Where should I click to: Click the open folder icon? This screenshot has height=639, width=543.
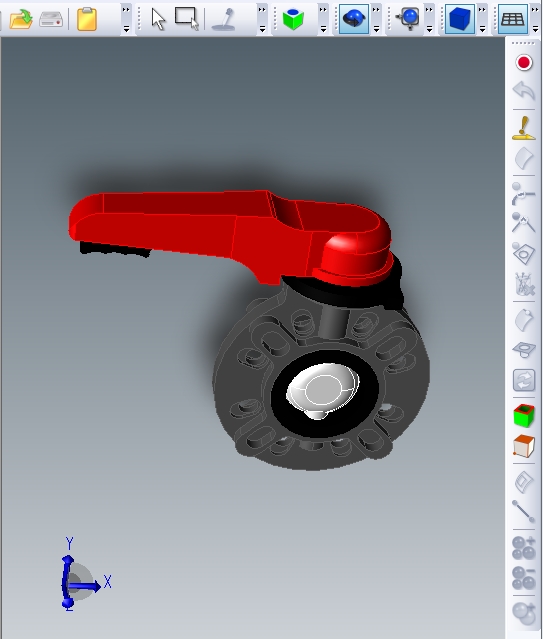[x=21, y=19]
